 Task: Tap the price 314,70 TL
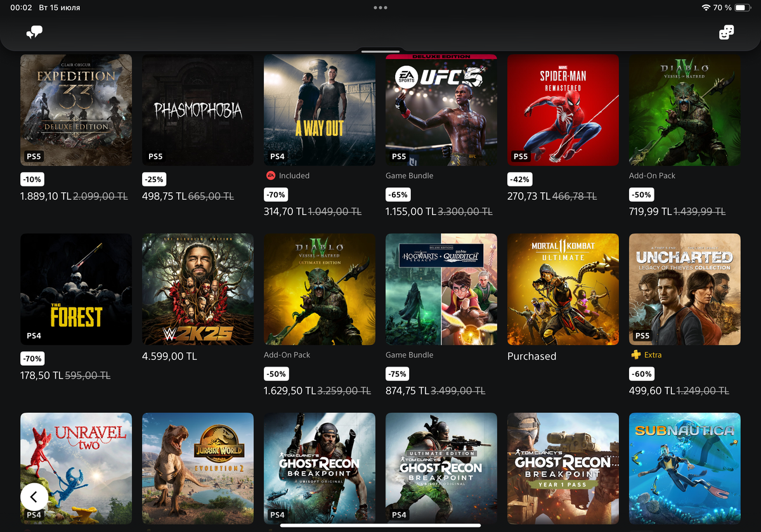click(285, 212)
